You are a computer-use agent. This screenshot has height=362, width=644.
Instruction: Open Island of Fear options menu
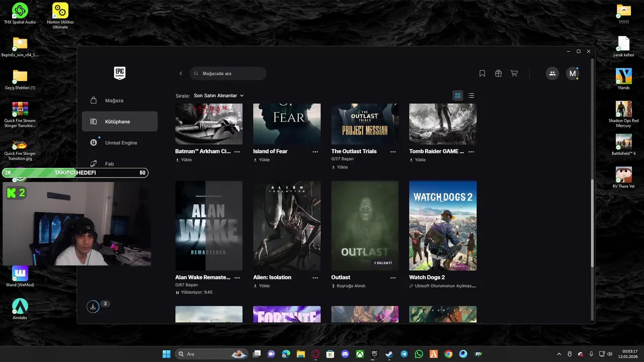pyautogui.click(x=315, y=151)
